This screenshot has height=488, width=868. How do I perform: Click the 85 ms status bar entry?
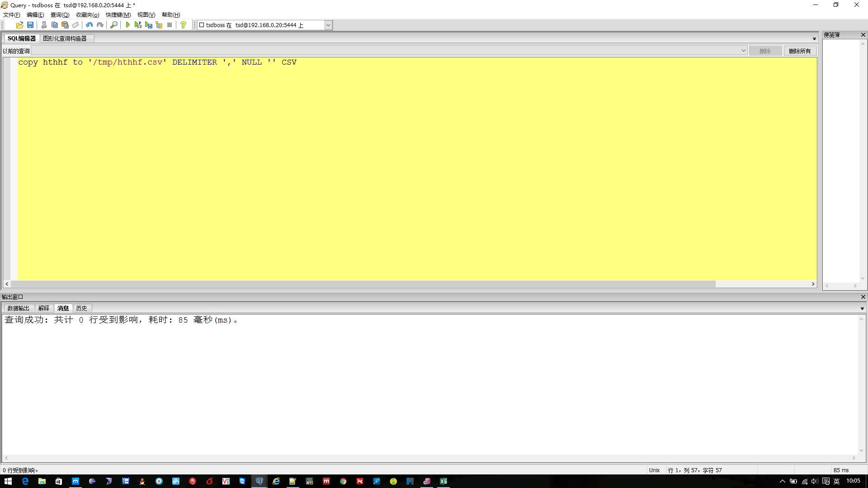841,470
